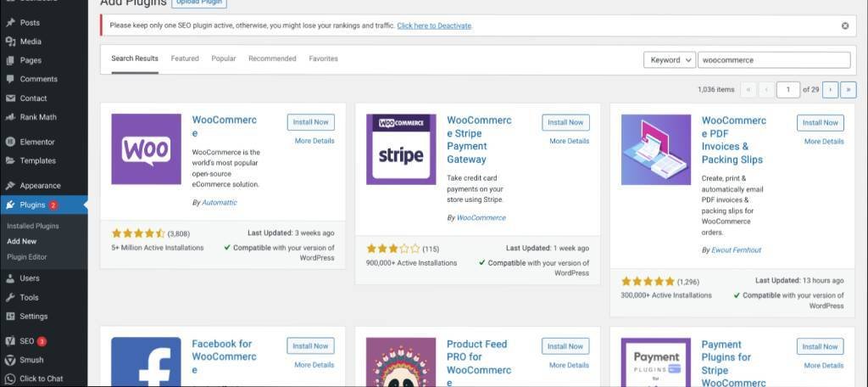The width and height of the screenshot is (868, 387).
Task: View More Details for Stripe Payment Gateway
Action: (x=569, y=142)
